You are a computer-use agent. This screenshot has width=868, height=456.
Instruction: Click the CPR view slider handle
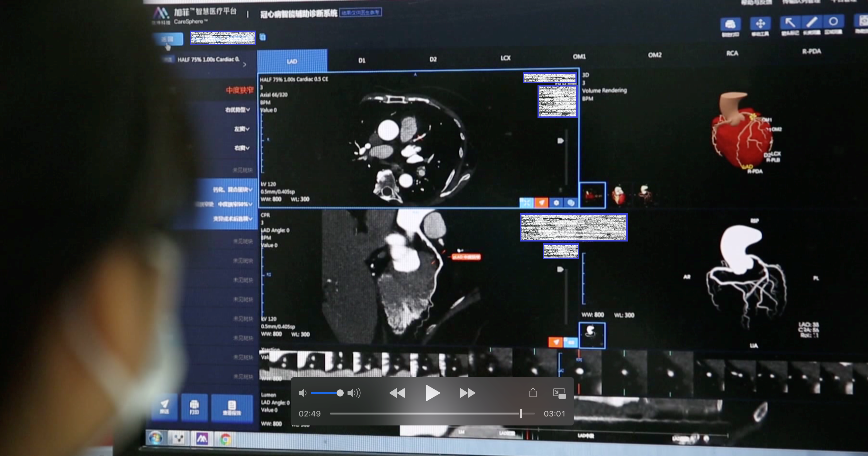560,269
